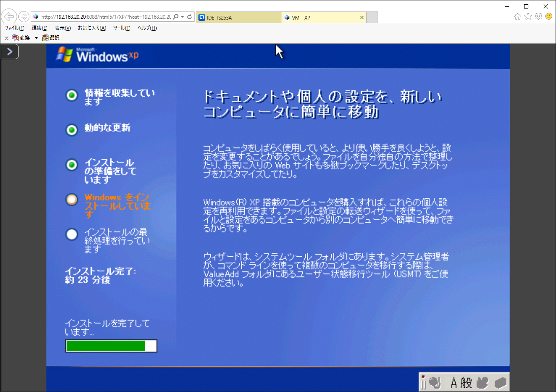Click the green installation progress bar
This screenshot has width=556, height=392.
point(111,346)
